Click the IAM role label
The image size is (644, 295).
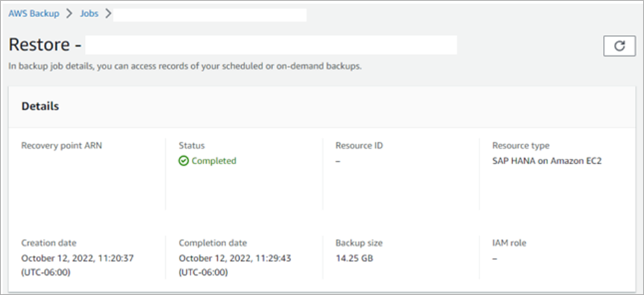tap(509, 243)
